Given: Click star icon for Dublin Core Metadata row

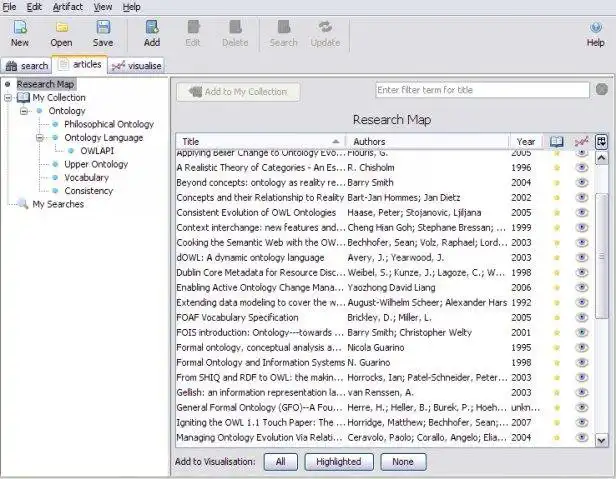Looking at the screenshot, I should click(557, 273).
